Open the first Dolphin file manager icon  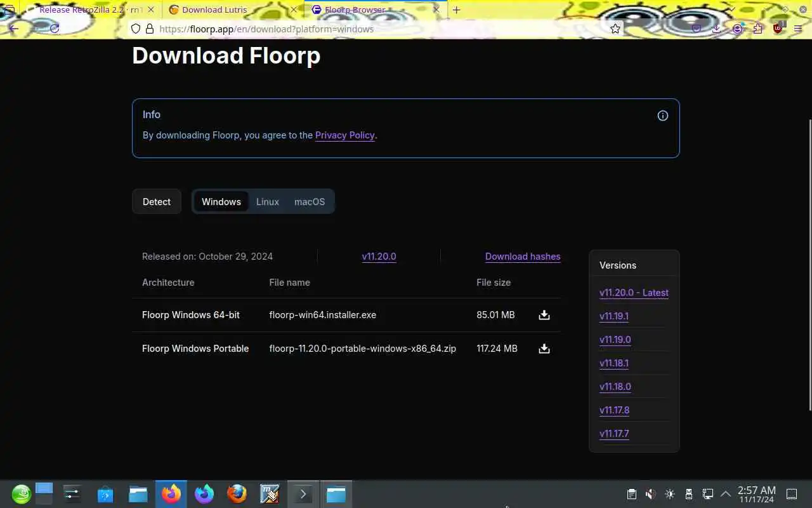click(138, 494)
